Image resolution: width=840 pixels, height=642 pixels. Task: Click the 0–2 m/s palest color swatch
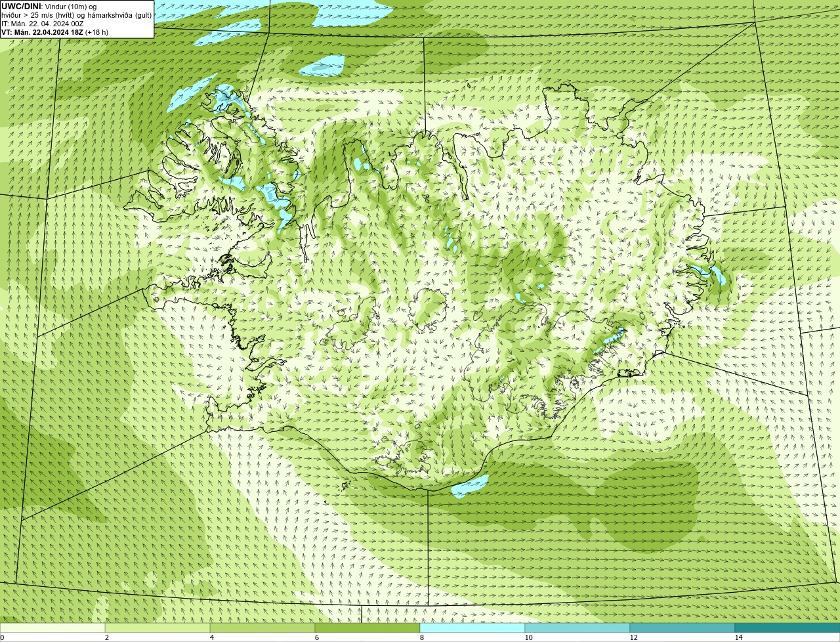pyautogui.click(x=52, y=628)
